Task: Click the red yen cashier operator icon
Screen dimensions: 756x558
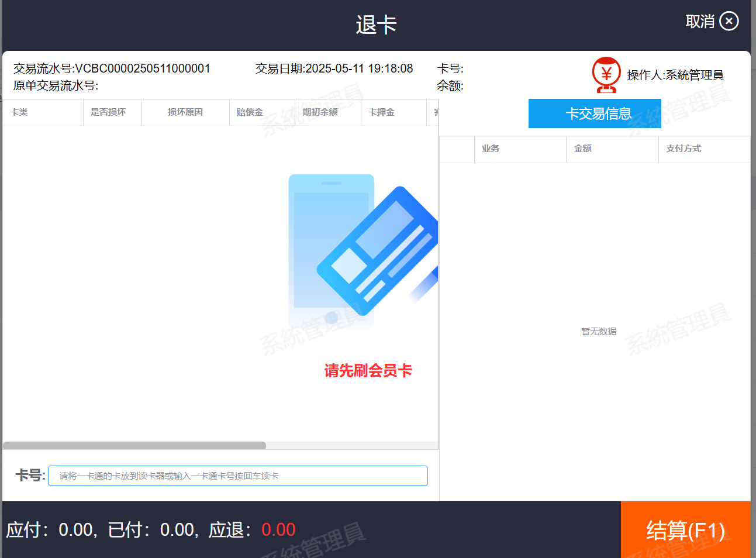Action: pyautogui.click(x=606, y=75)
